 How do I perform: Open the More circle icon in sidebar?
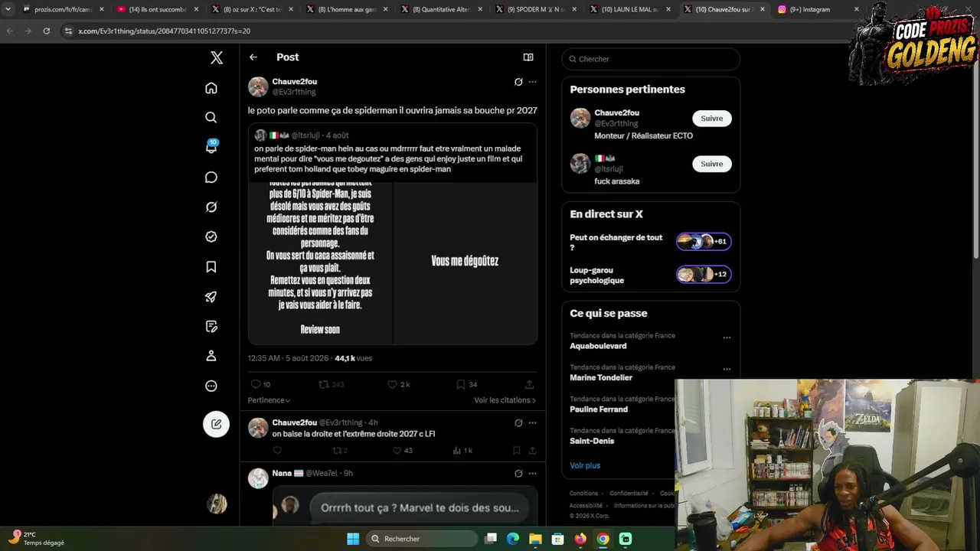click(211, 386)
